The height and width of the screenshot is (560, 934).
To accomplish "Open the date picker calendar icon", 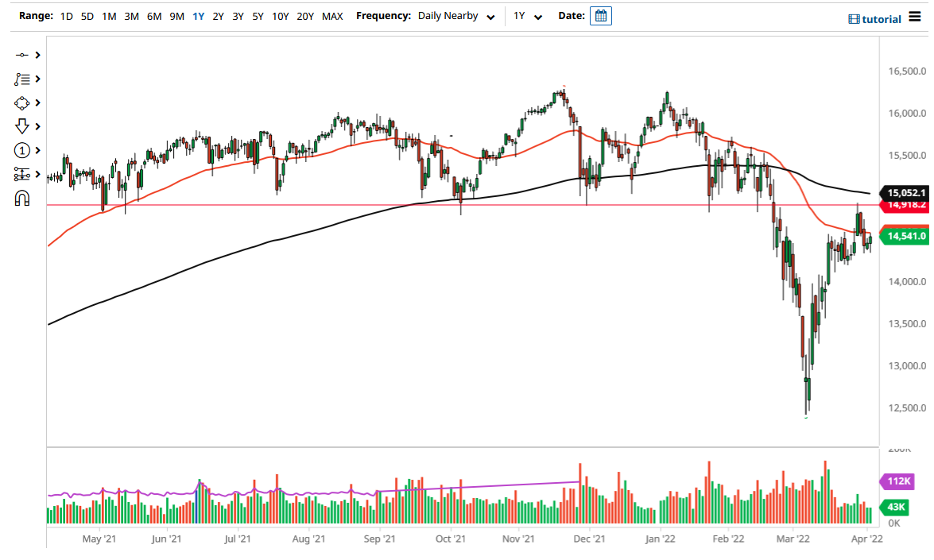I will point(600,15).
